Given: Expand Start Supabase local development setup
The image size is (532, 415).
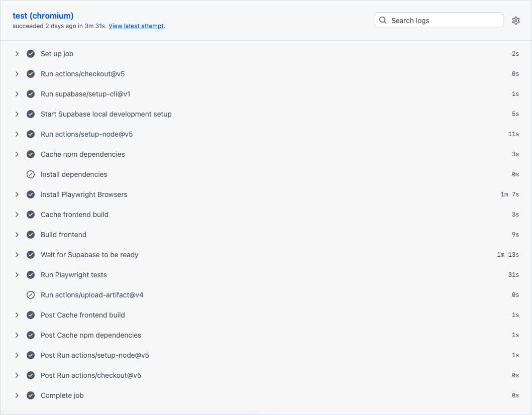Looking at the screenshot, I should (x=17, y=114).
